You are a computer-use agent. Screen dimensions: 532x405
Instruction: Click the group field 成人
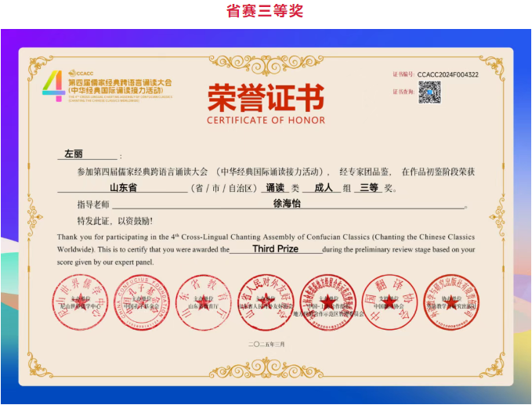pyautogui.click(x=324, y=187)
